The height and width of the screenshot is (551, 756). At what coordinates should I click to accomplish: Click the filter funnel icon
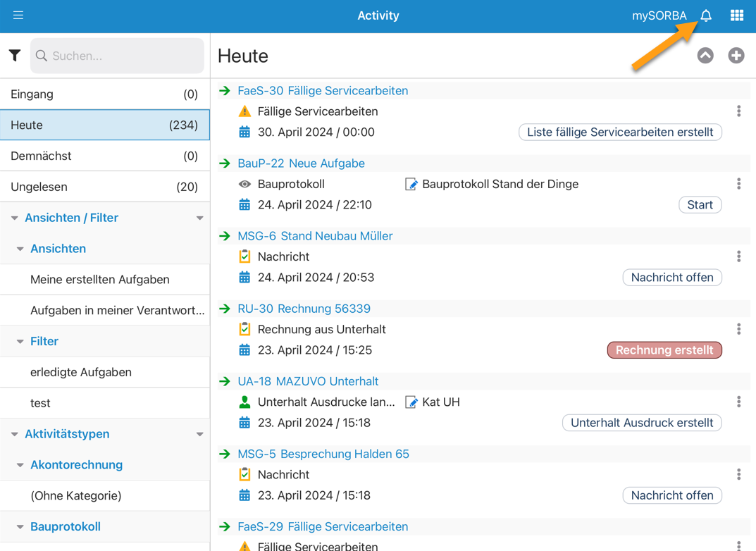tap(15, 56)
